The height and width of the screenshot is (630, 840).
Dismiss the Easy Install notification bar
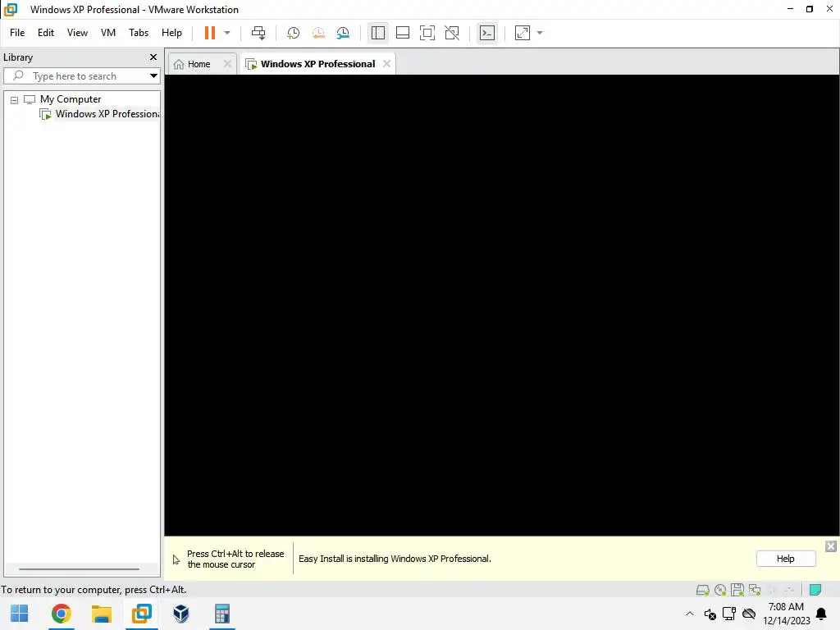click(x=830, y=546)
